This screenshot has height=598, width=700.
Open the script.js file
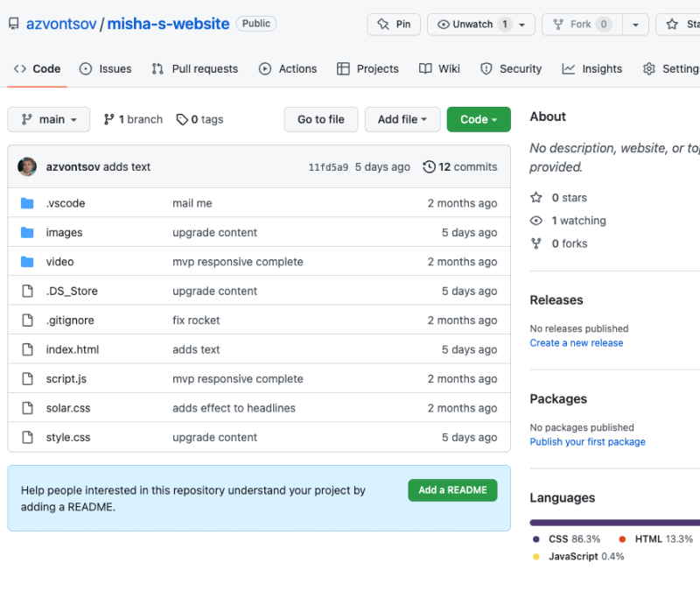(x=66, y=379)
